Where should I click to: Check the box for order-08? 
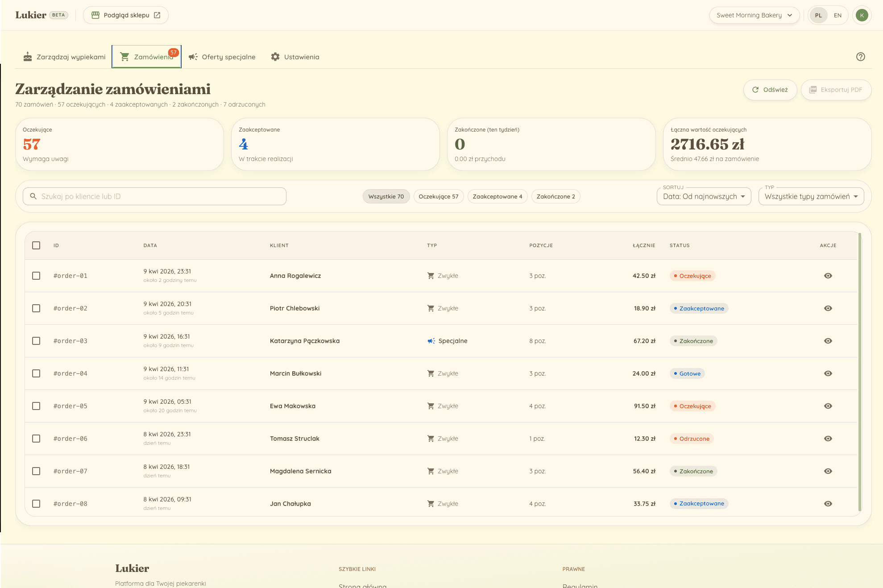(36, 504)
